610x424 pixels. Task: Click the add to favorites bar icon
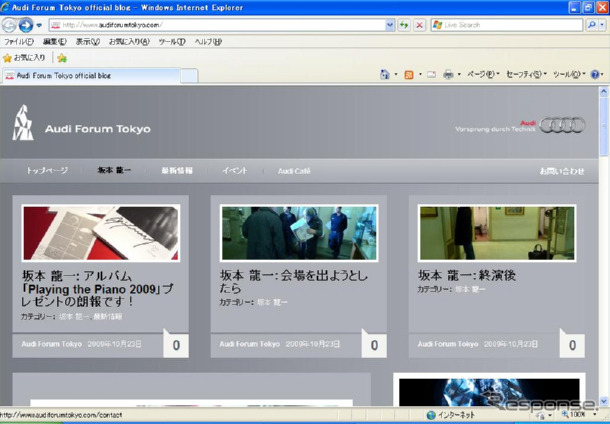tap(62, 58)
